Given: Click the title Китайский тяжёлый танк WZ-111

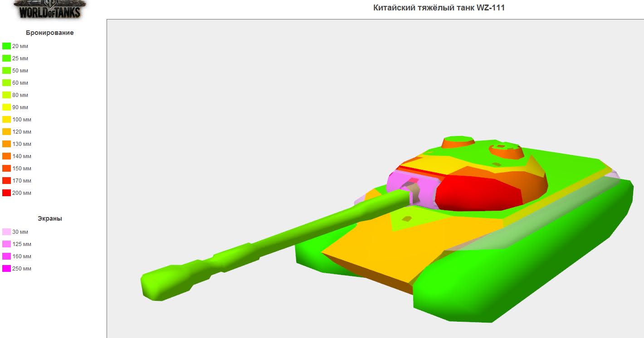Looking at the screenshot, I should click(439, 8).
